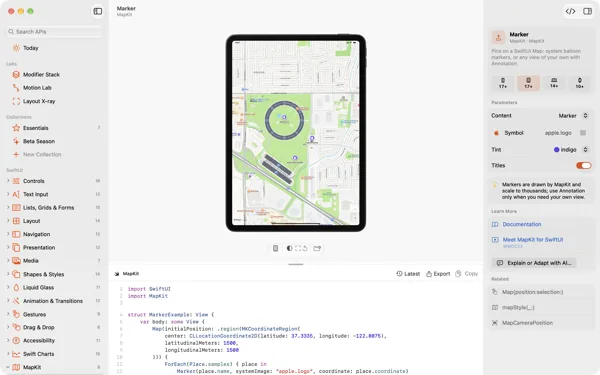Viewport: 600px width, 375px height.
Task: Collapse the MapKit category
Action: tap(8, 367)
